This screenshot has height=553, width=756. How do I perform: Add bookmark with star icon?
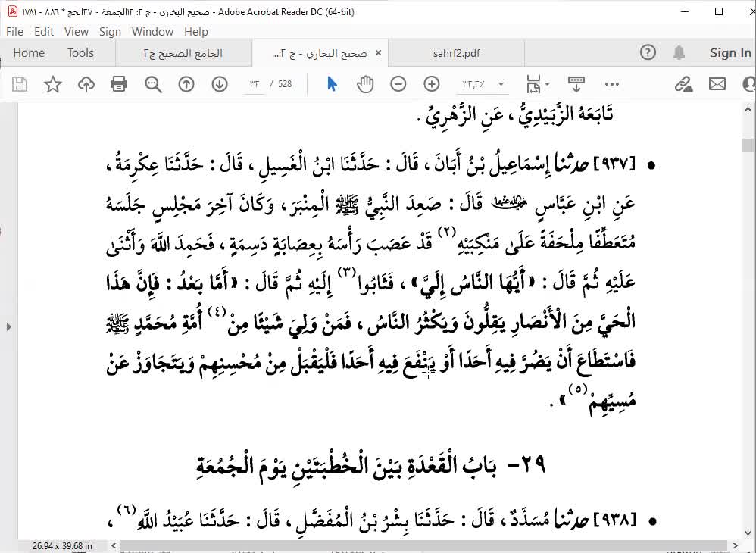52,84
